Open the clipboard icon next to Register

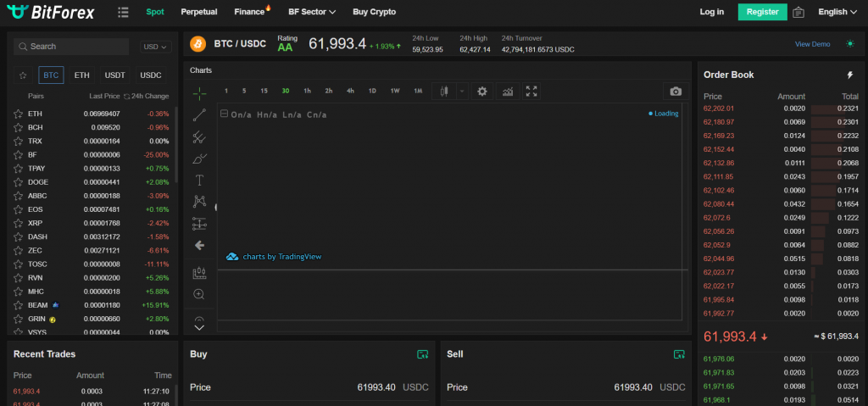(x=798, y=12)
